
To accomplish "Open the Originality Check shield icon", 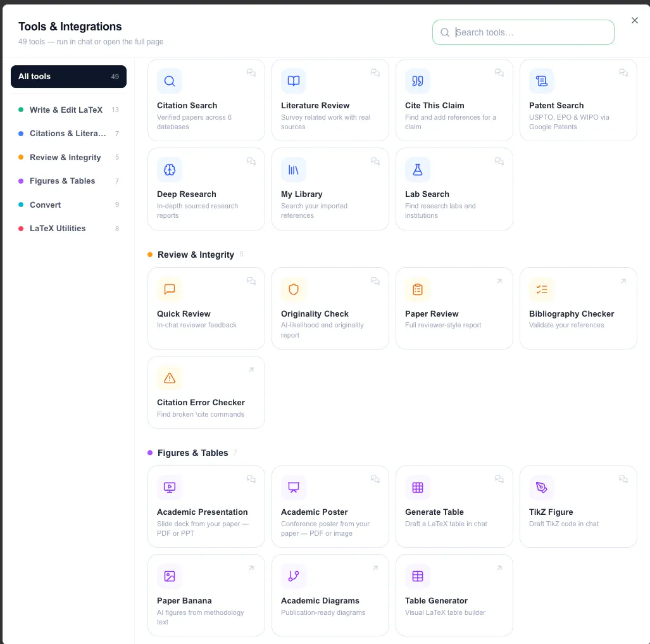I will 294,289.
